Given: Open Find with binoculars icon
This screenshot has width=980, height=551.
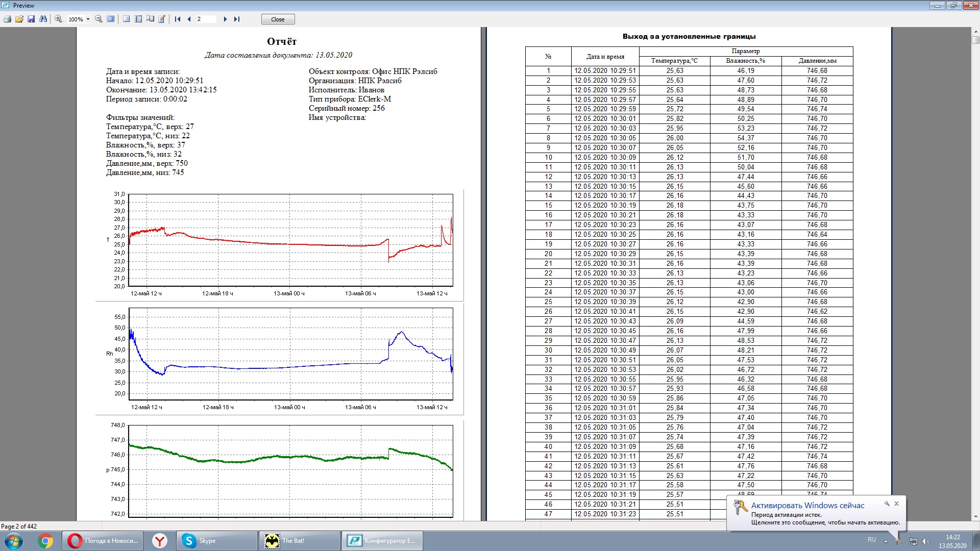Looking at the screenshot, I should click(43, 19).
